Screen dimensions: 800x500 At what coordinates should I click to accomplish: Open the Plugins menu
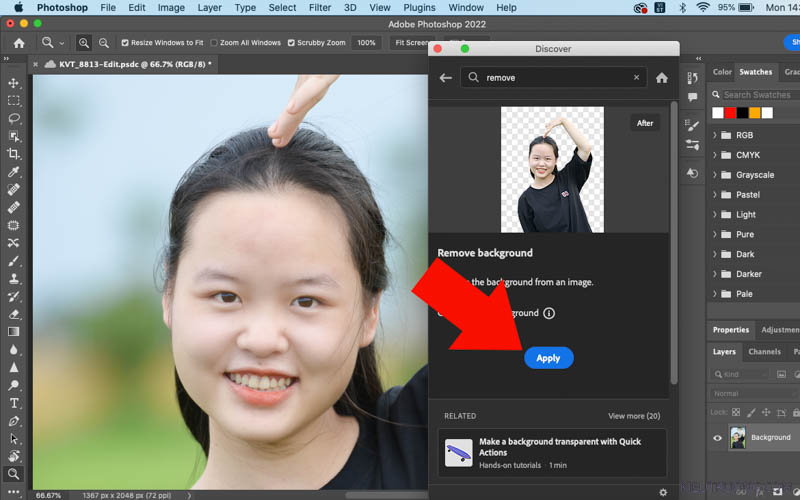click(419, 8)
